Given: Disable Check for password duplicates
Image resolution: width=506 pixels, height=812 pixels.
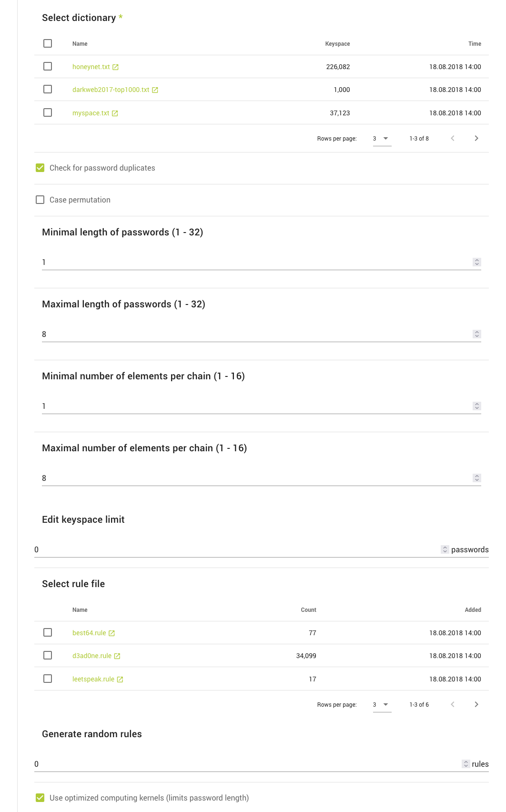Looking at the screenshot, I should [x=40, y=168].
